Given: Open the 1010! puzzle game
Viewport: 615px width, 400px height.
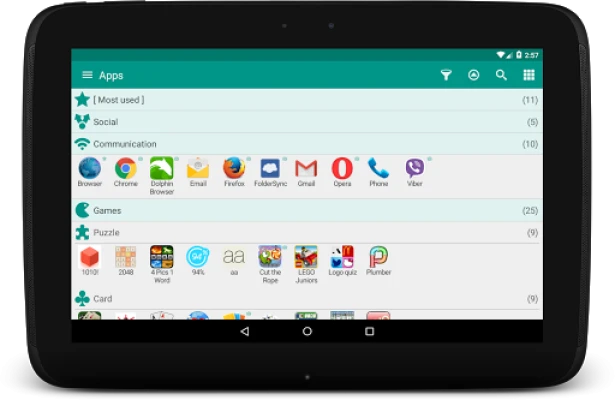Looking at the screenshot, I should point(90,260).
